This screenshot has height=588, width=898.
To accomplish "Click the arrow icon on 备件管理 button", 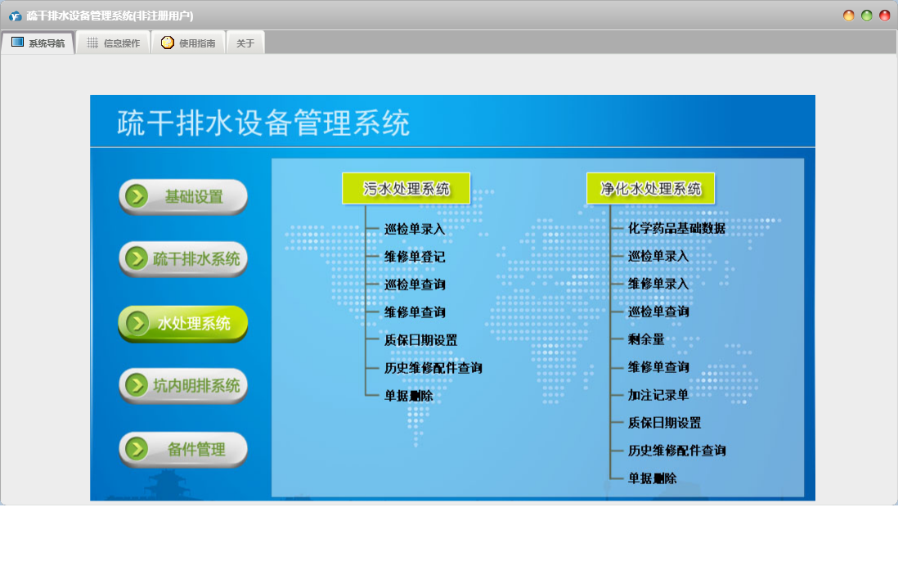I will click(137, 449).
